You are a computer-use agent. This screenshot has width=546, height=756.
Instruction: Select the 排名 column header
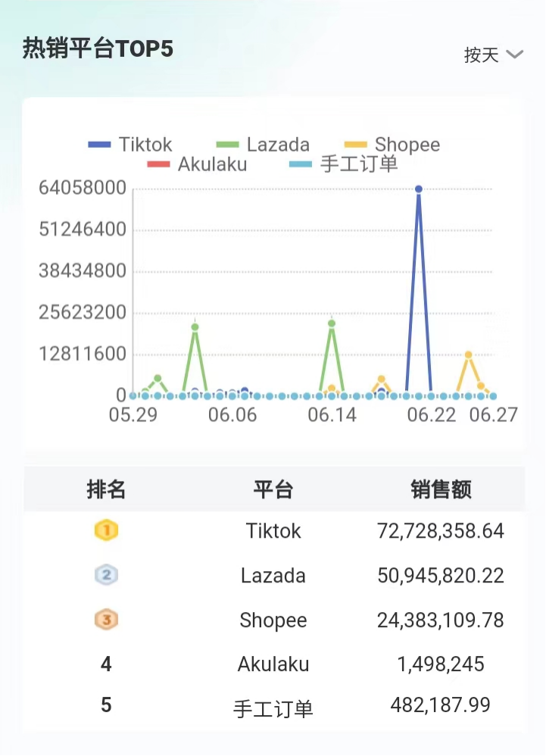106,489
